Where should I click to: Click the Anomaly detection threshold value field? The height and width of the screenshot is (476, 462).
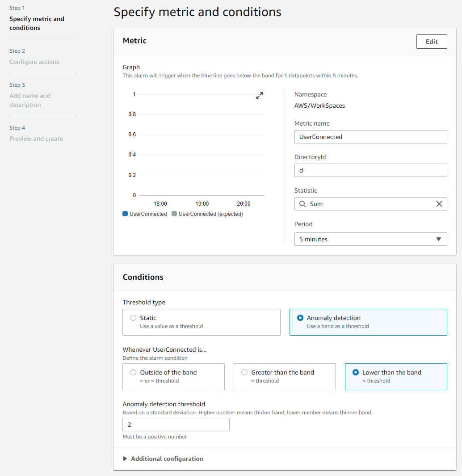(176, 425)
